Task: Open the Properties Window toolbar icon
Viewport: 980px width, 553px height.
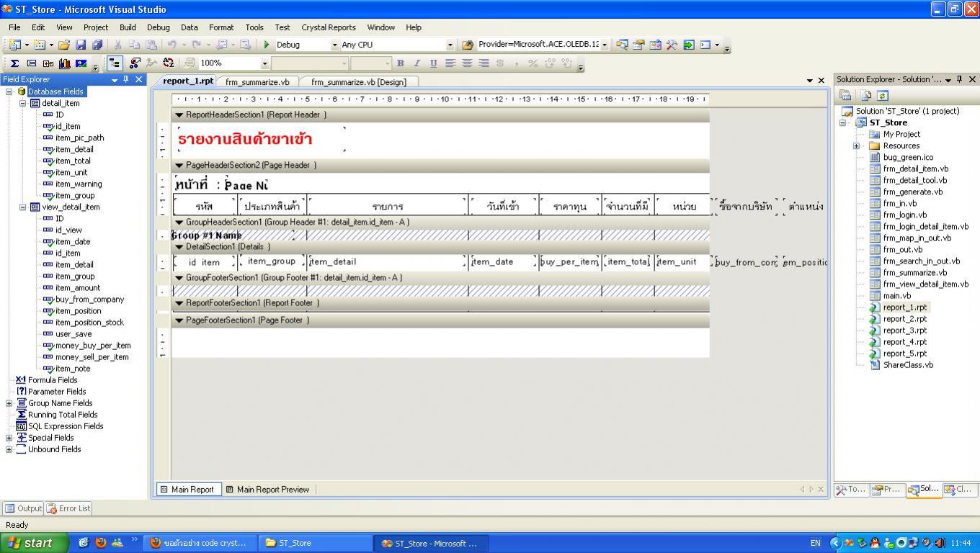Action: [638, 45]
